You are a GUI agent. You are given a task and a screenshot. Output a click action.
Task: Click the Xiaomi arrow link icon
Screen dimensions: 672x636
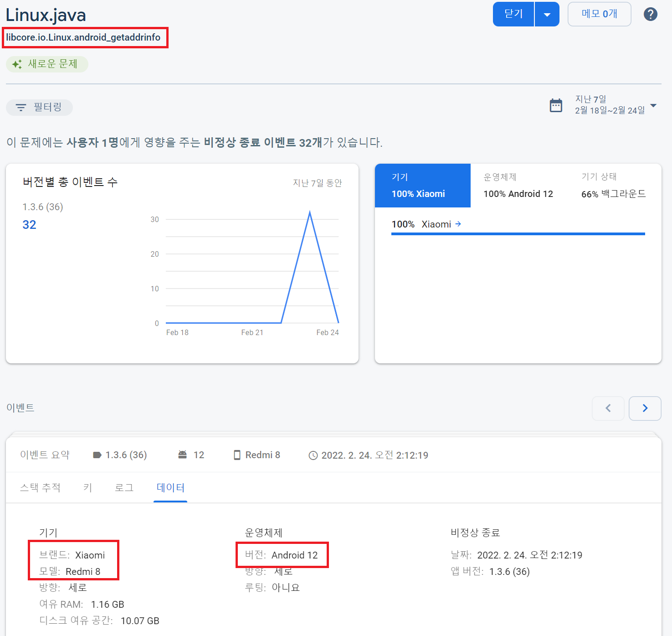(x=458, y=224)
